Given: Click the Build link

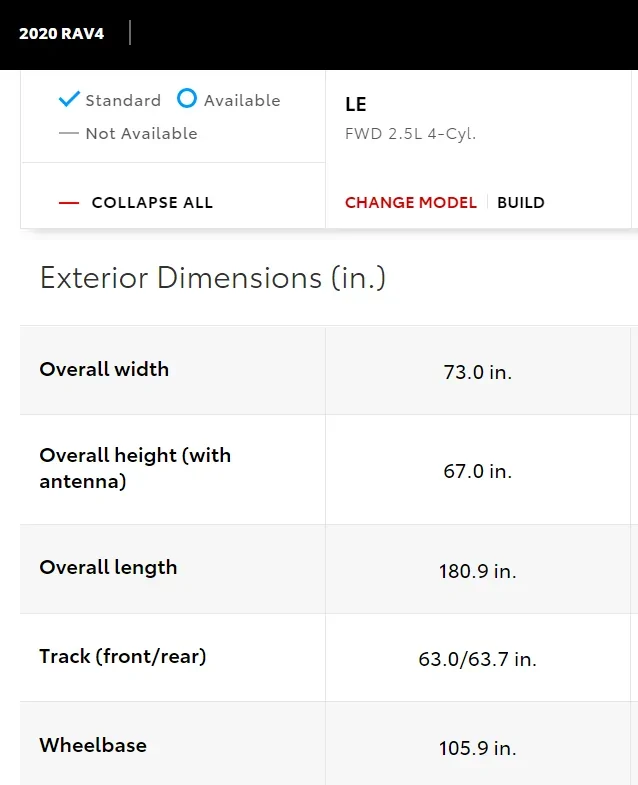Looking at the screenshot, I should [x=521, y=202].
